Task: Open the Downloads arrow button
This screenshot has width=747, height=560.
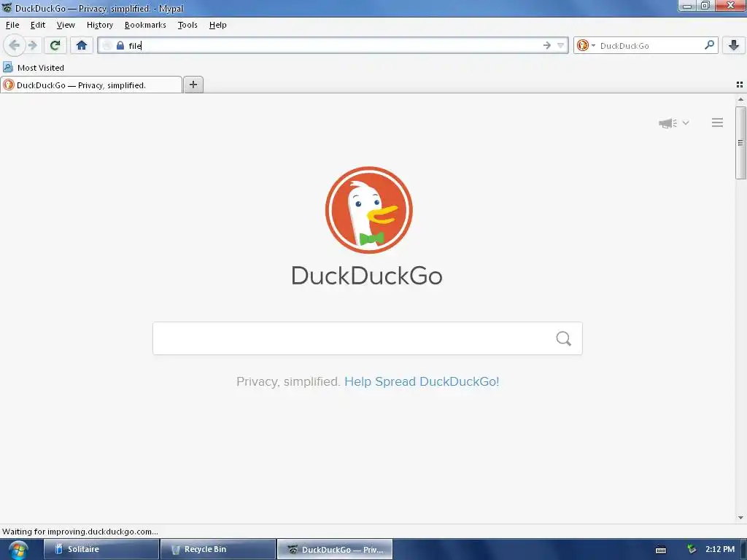Action: (x=734, y=45)
